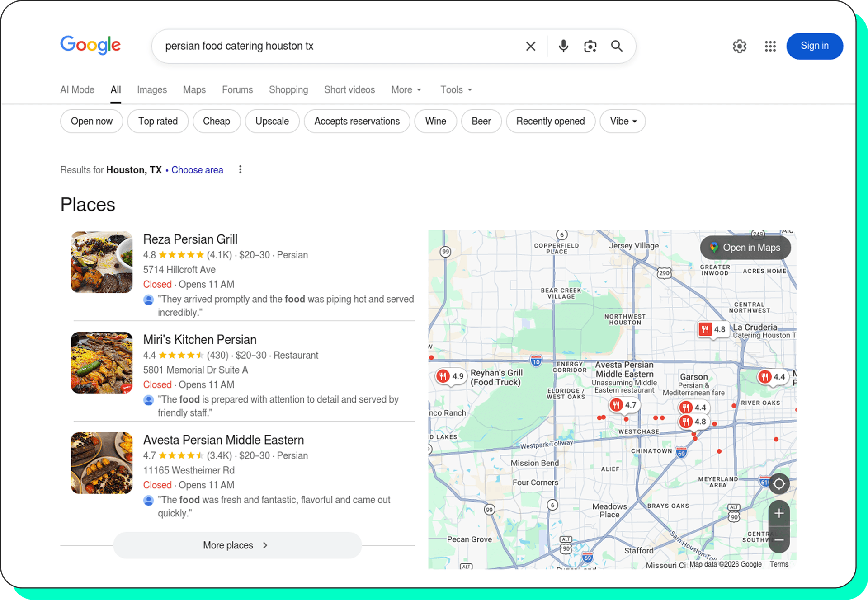Select the 4.8 La Cruderia map pin

tap(713, 329)
